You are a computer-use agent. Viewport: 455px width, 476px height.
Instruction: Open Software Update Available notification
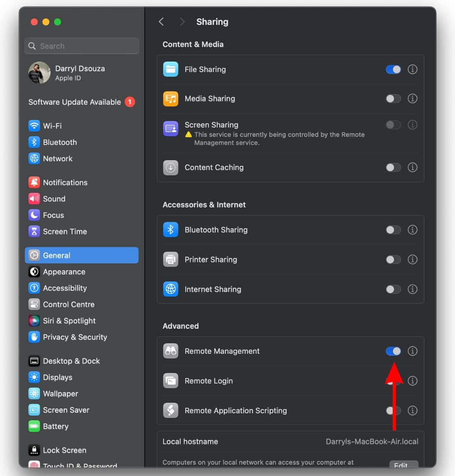[x=74, y=102]
